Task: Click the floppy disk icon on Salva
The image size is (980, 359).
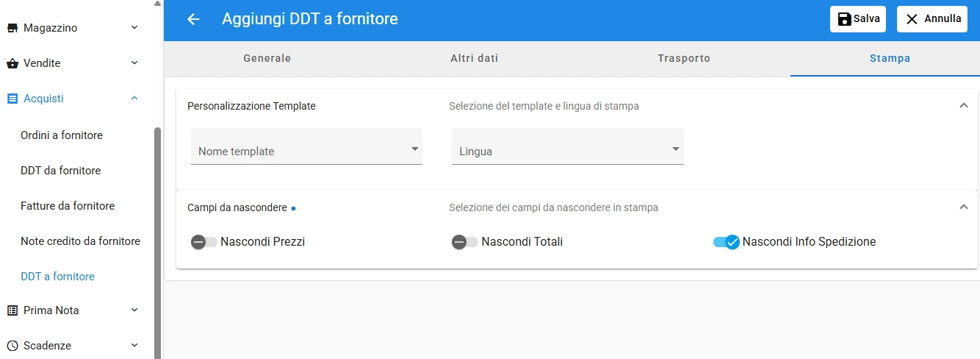Action: tap(845, 19)
